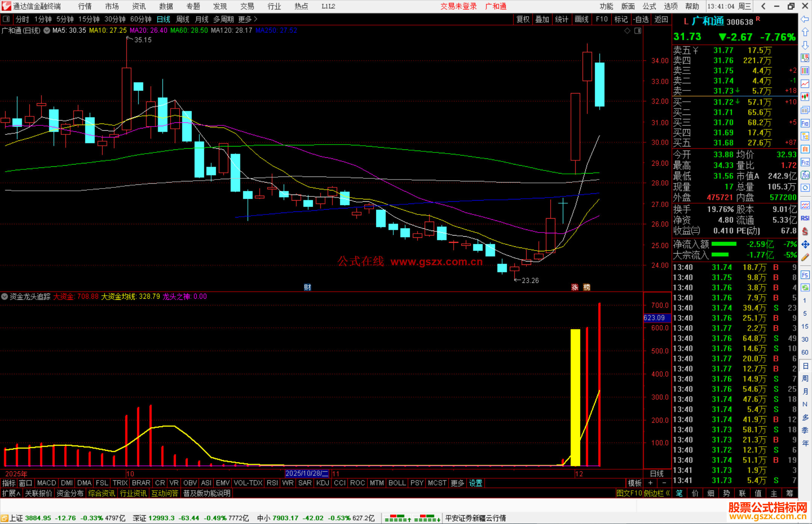Viewport: 812px width, 524px height.
Task: Click the F12 sidebar icon
Action: (805, 162)
